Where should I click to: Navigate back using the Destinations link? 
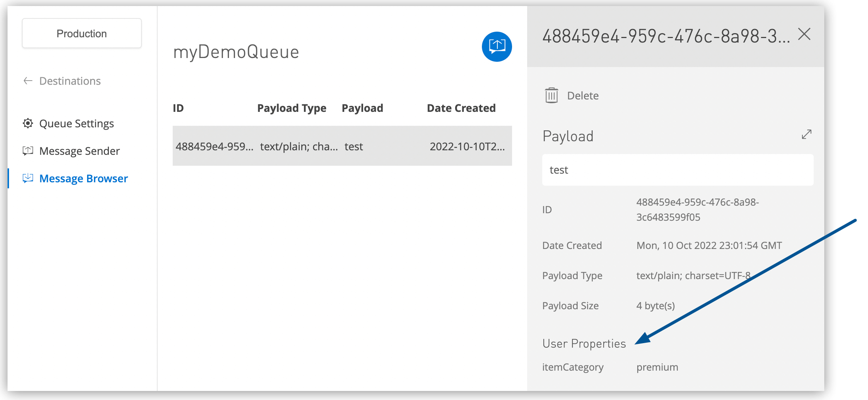click(70, 81)
